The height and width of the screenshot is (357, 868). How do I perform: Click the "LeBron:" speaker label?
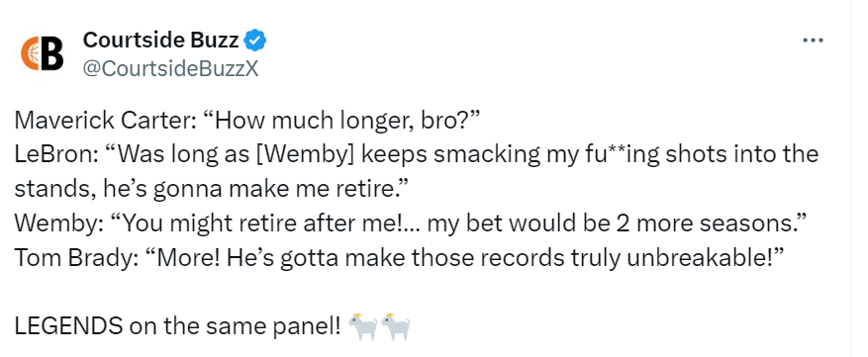tap(50, 154)
